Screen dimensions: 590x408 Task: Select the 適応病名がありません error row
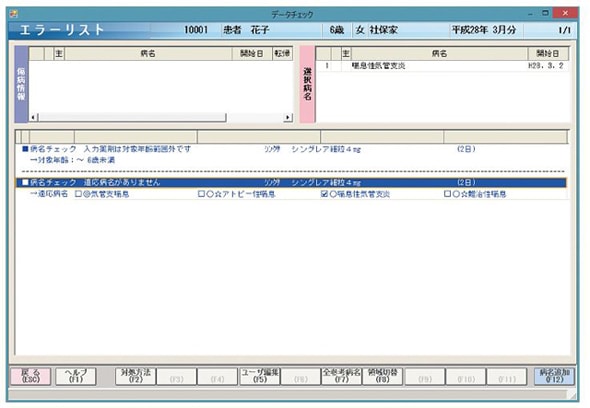[291, 183]
